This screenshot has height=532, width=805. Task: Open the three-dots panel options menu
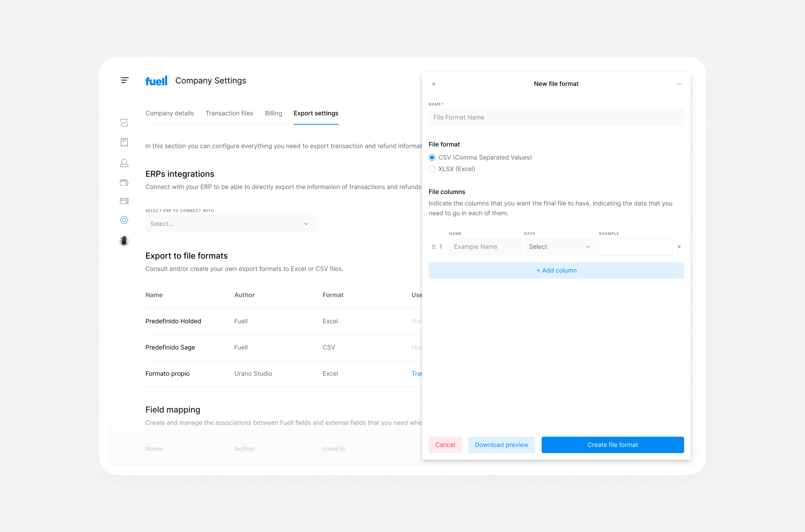pyautogui.click(x=679, y=84)
